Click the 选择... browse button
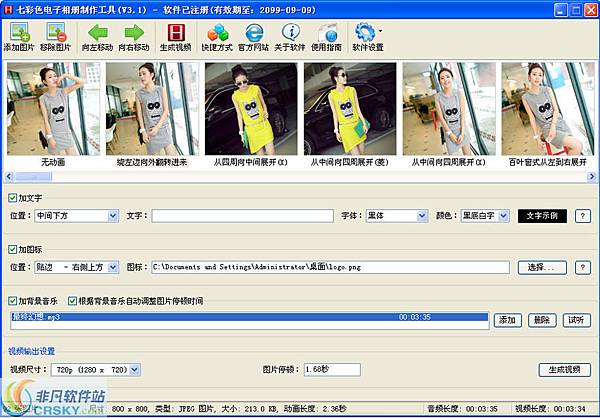Screen dimensions: 600x418 click(542, 268)
